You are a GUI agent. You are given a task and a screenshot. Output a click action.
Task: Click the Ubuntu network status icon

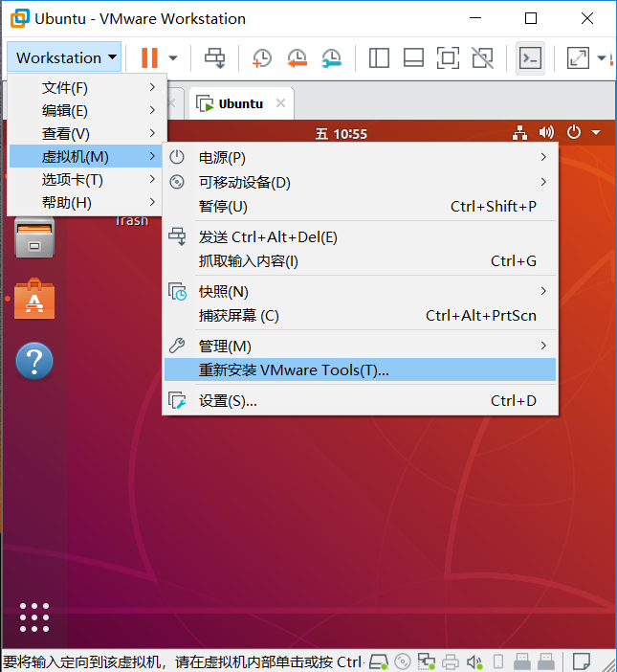[x=519, y=132]
